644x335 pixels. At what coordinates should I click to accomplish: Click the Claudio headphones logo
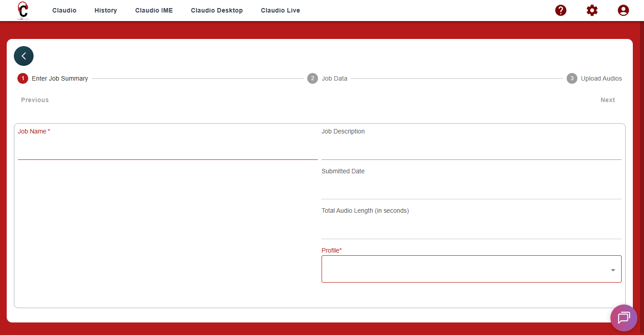click(23, 10)
